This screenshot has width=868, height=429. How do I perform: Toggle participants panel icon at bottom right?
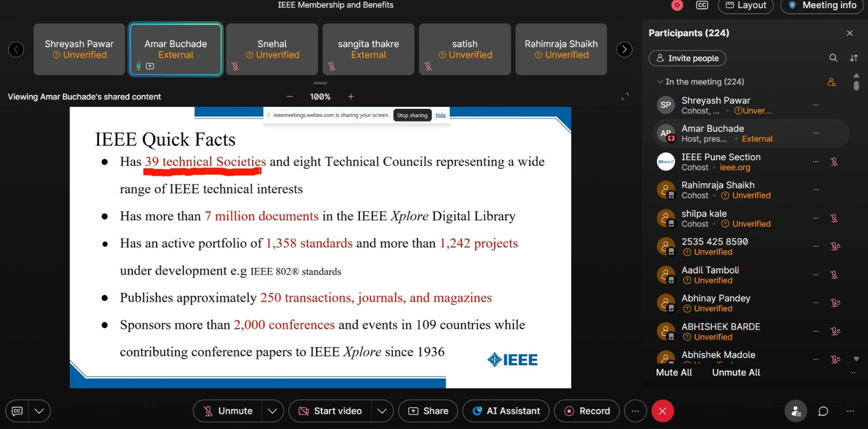click(x=796, y=411)
